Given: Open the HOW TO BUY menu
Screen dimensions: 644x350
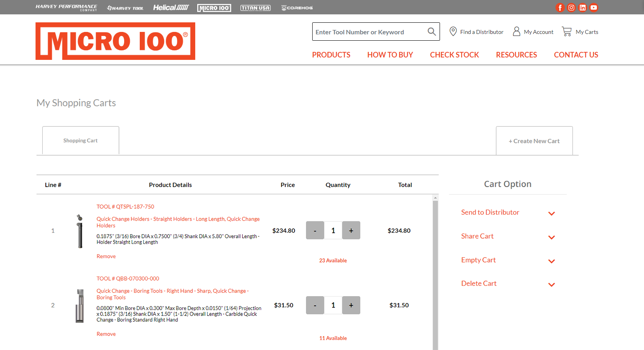Looking at the screenshot, I should coord(390,55).
